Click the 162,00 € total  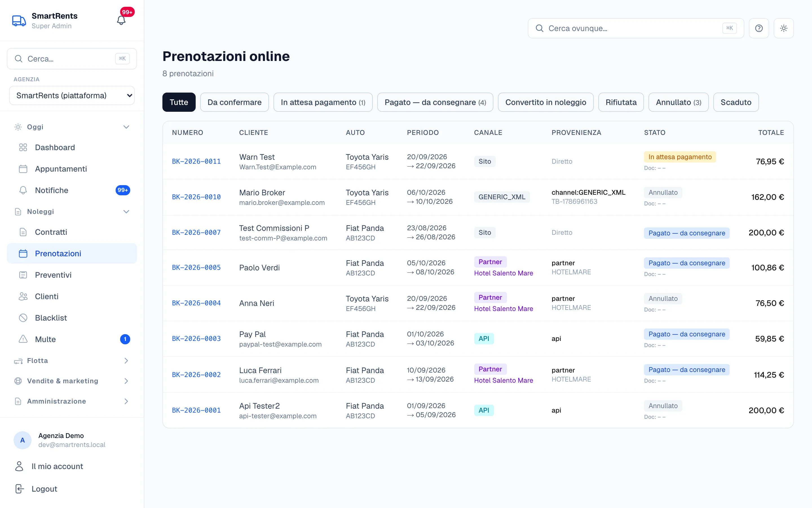point(767,197)
